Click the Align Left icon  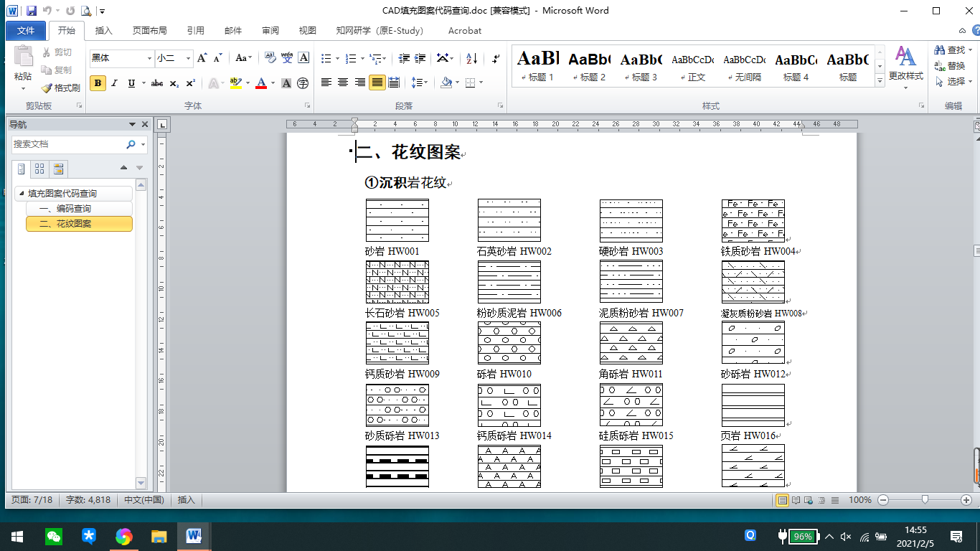326,83
